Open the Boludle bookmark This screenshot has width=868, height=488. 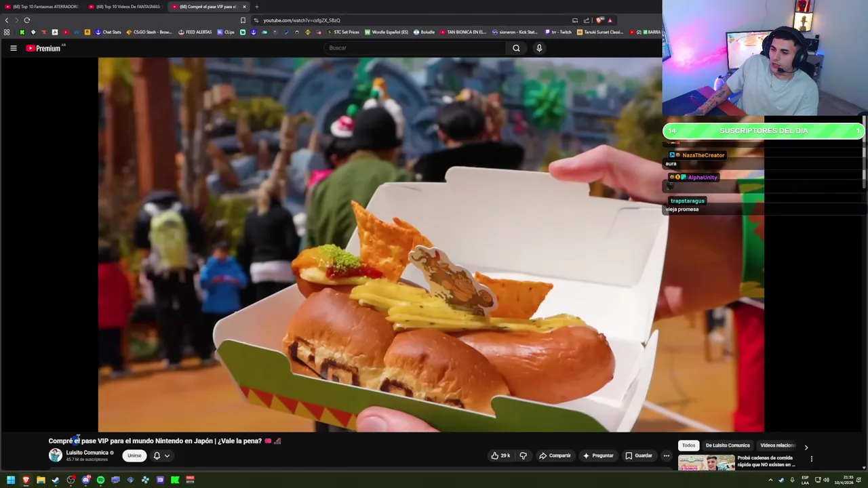pos(425,32)
